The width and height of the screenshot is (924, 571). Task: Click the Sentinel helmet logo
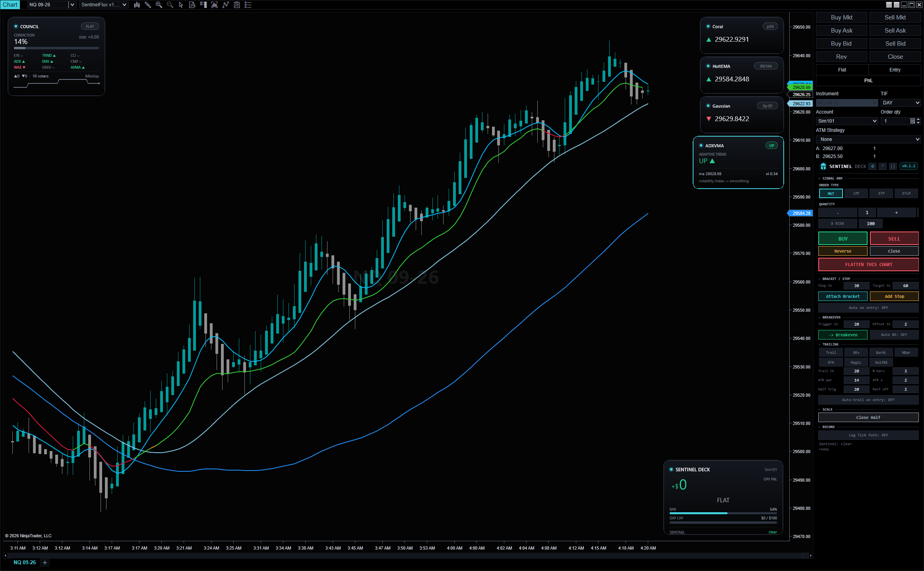pos(823,166)
